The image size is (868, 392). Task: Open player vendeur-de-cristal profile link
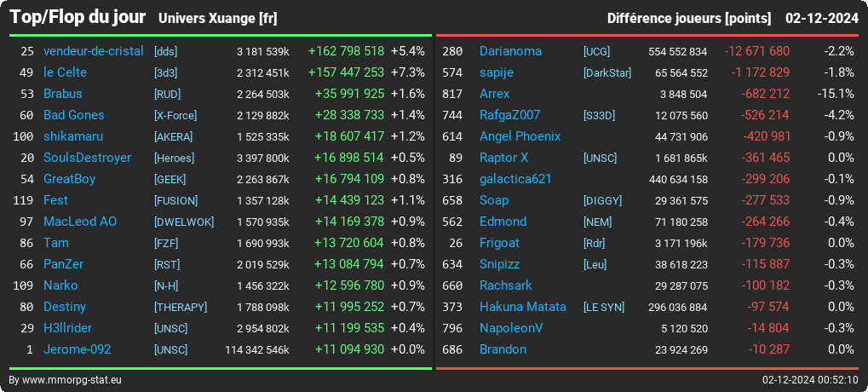pos(94,51)
